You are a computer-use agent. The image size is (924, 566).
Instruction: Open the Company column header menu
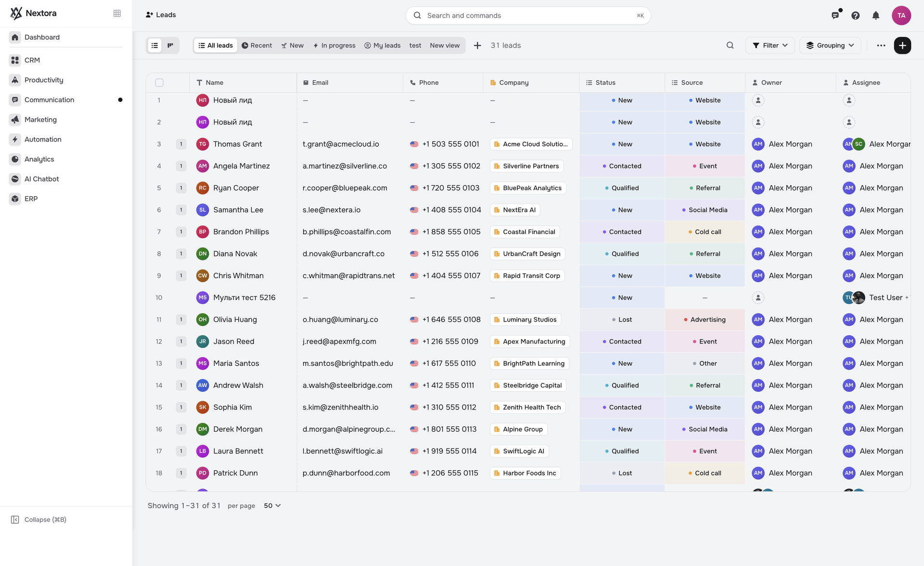(531, 83)
